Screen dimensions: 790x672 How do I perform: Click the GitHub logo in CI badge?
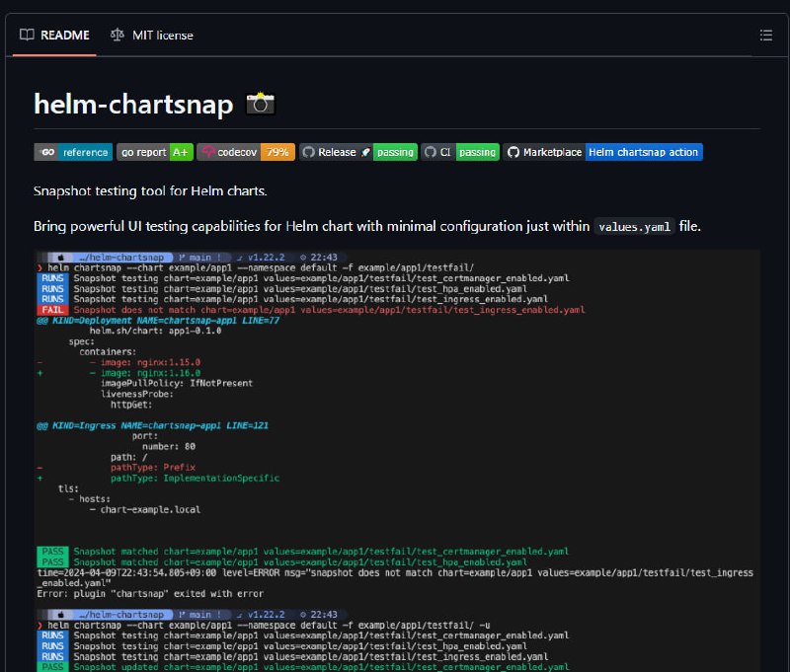431,152
